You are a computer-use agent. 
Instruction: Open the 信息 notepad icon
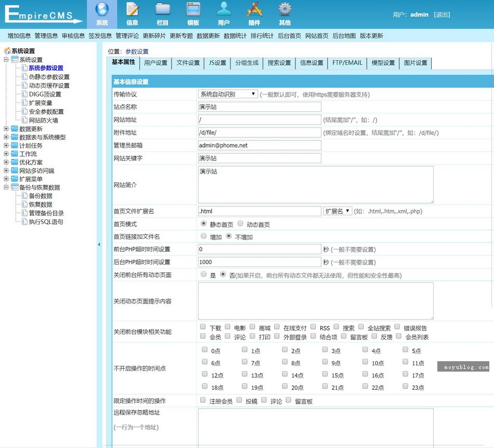point(132,10)
